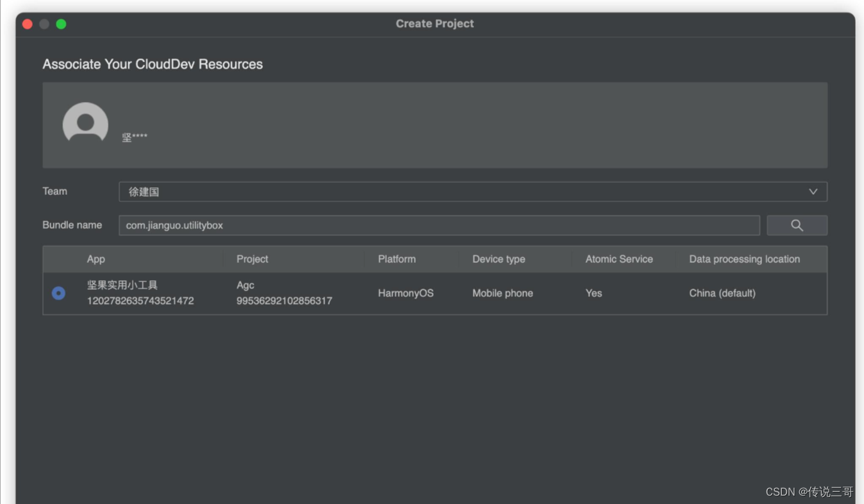864x504 pixels.
Task: Click the Team dropdown chevron arrow
Action: pos(813,192)
